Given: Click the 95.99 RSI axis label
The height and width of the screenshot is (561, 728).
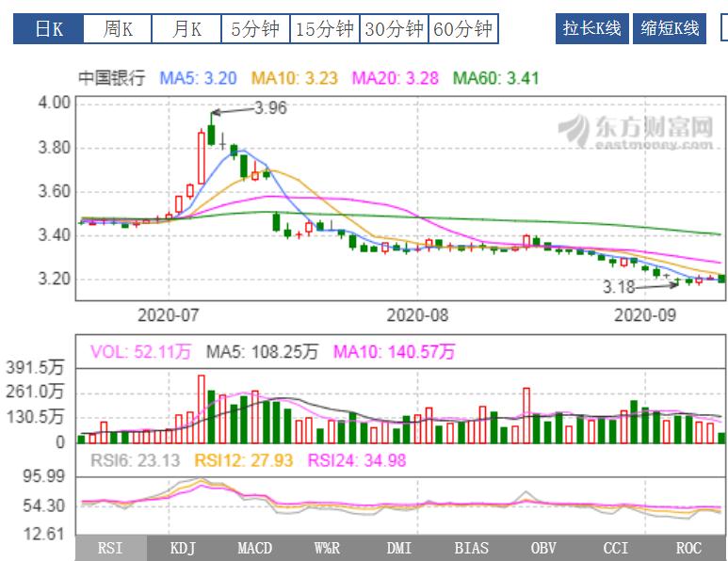Looking at the screenshot, I should point(44,475).
